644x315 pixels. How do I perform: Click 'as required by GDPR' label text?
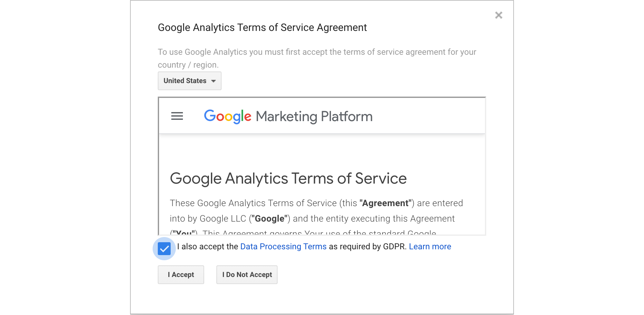[367, 246]
